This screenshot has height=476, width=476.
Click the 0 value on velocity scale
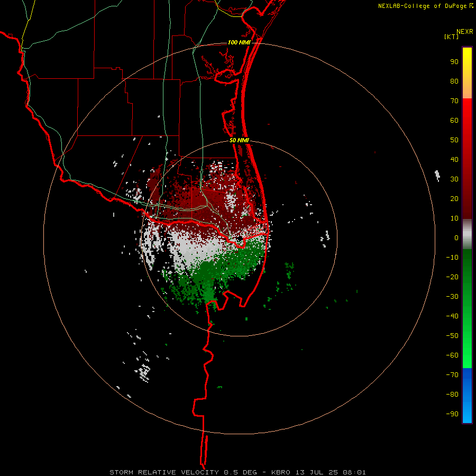coord(456,237)
